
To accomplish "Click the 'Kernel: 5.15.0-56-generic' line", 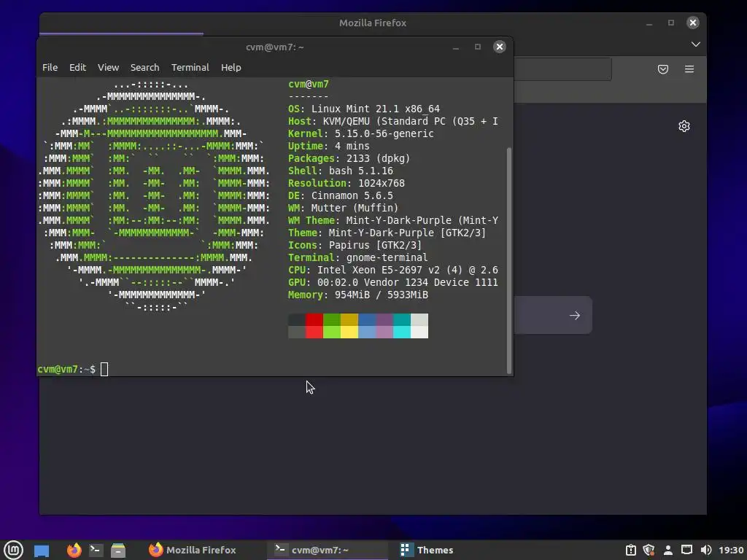I will coord(360,134).
